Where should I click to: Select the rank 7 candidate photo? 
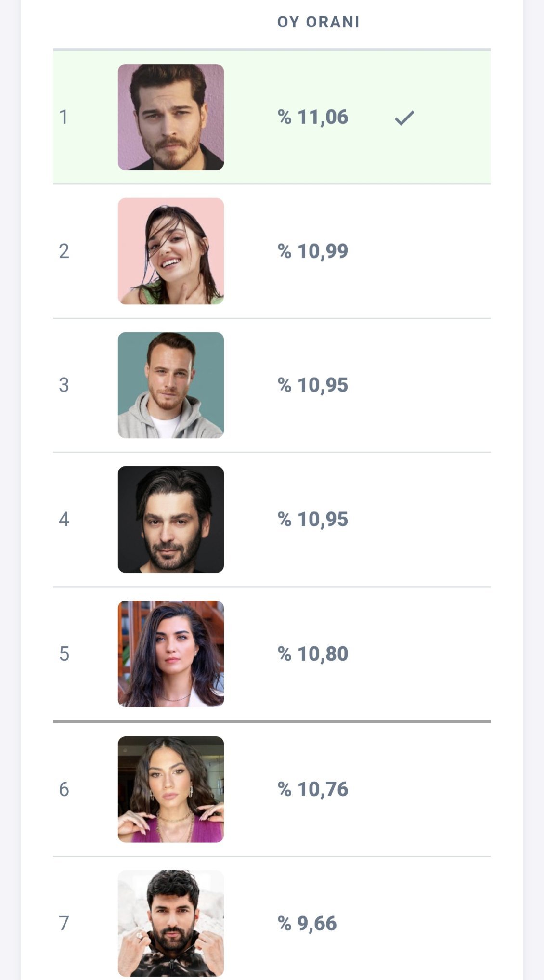coord(171,923)
